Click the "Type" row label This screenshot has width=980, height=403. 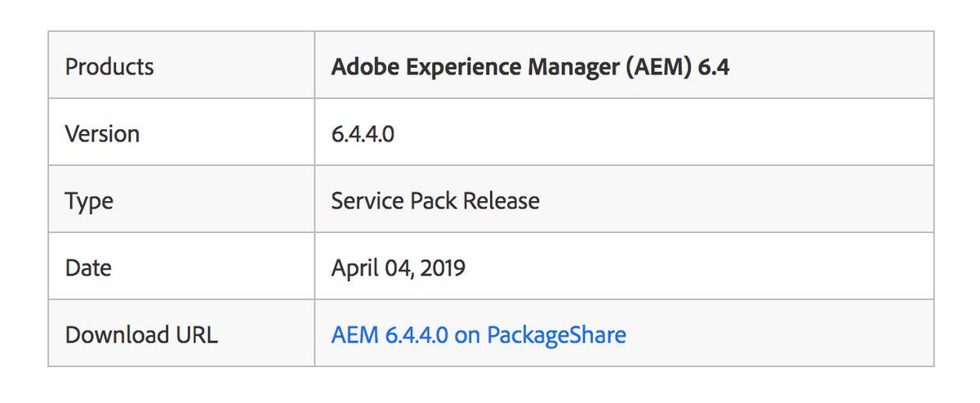coord(89,200)
